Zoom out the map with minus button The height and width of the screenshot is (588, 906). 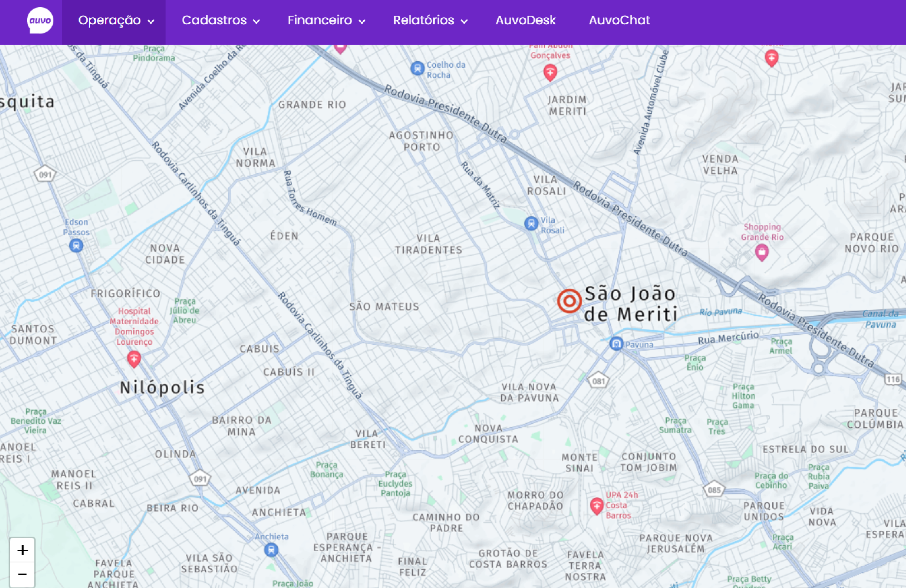[x=22, y=574]
